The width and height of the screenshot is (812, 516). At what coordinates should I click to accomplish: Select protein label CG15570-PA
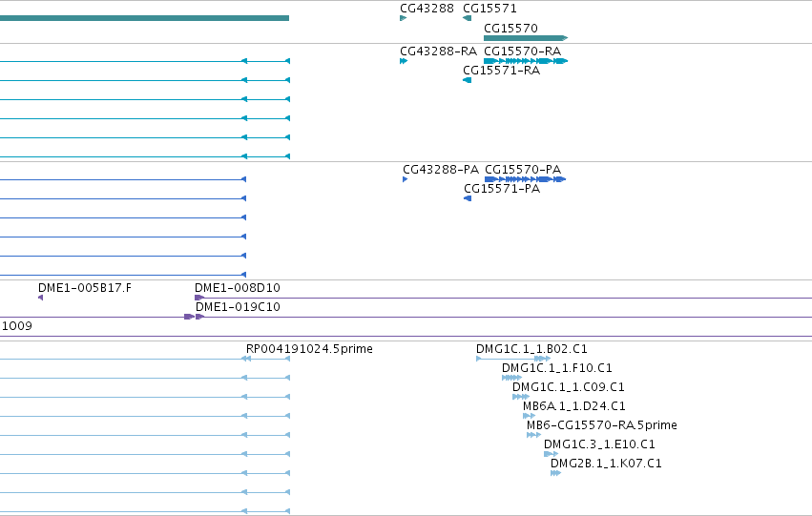coord(523,170)
